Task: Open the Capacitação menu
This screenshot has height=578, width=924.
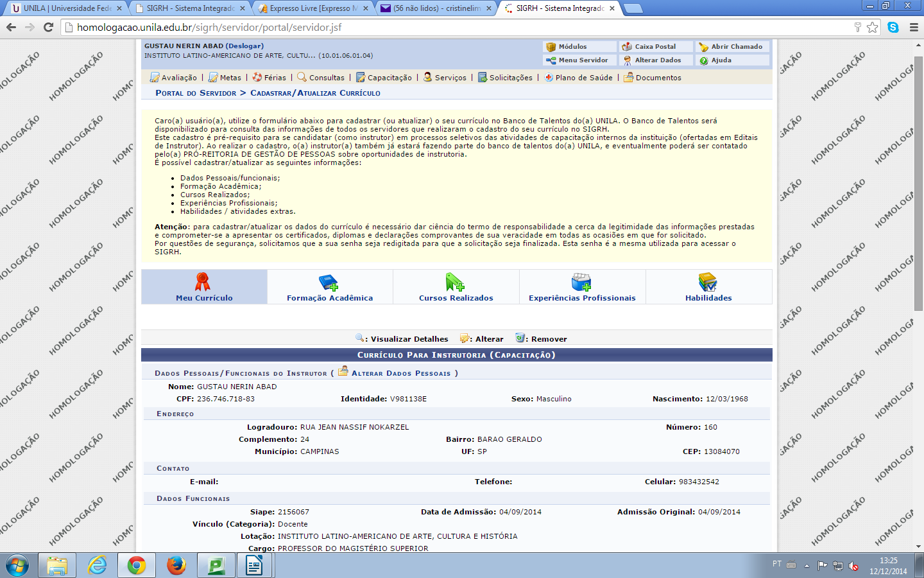Action: click(384, 78)
